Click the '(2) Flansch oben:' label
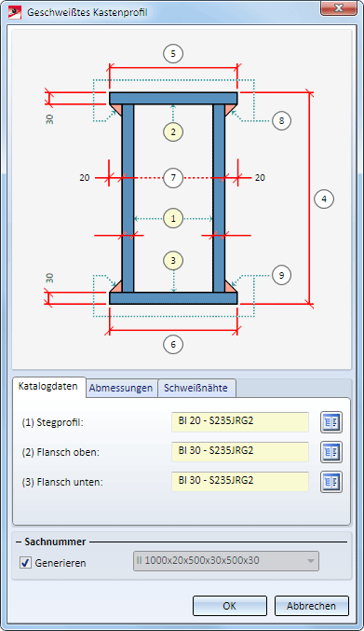The height and width of the screenshot is (631, 364). [x=61, y=452]
